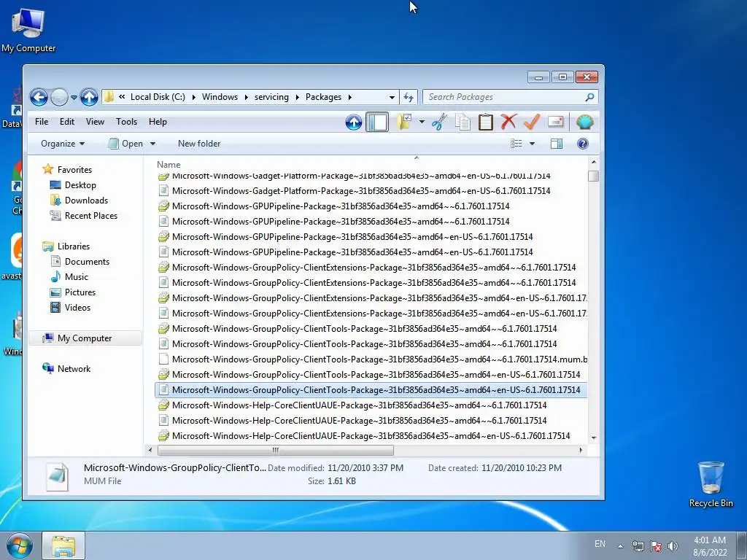747x560 pixels.
Task: Click the volume speaker tray icon
Action: point(673,545)
